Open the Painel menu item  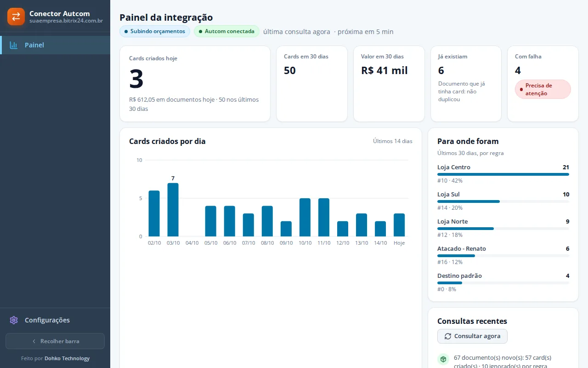click(55, 45)
